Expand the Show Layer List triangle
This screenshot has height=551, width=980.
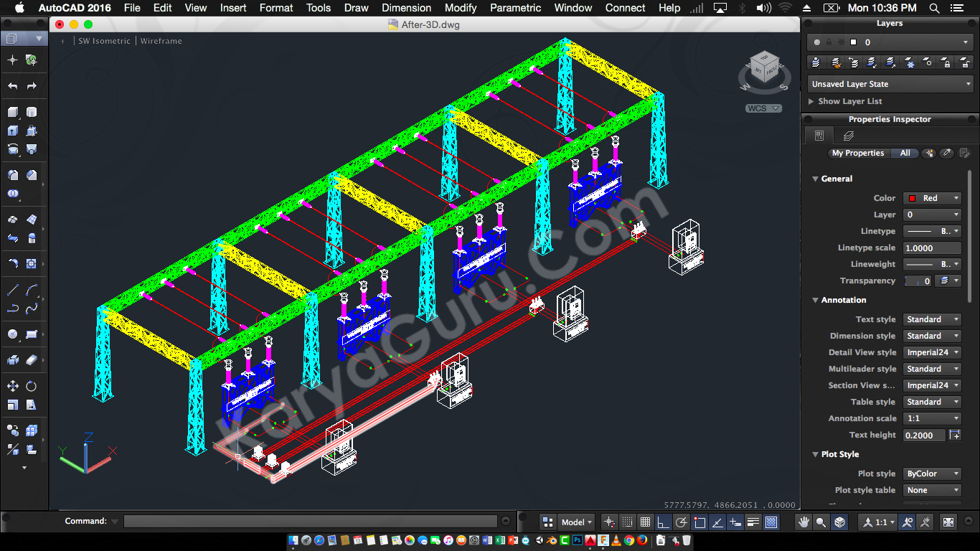(x=811, y=101)
